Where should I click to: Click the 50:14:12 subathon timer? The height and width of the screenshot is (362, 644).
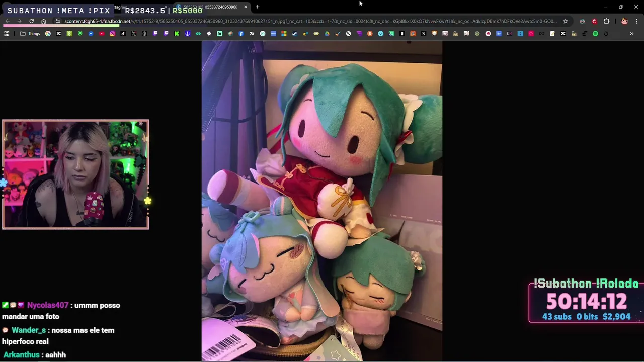(x=587, y=302)
